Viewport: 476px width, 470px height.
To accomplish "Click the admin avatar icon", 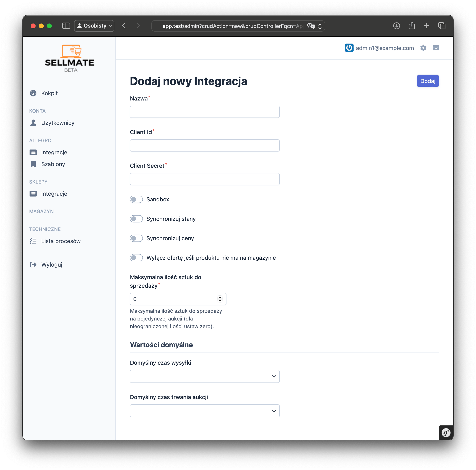I will [x=349, y=48].
